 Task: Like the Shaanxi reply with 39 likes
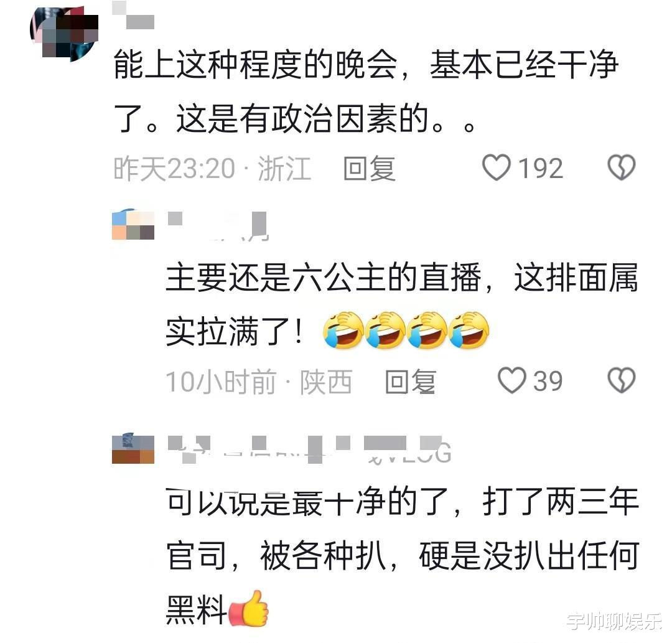click(511, 381)
